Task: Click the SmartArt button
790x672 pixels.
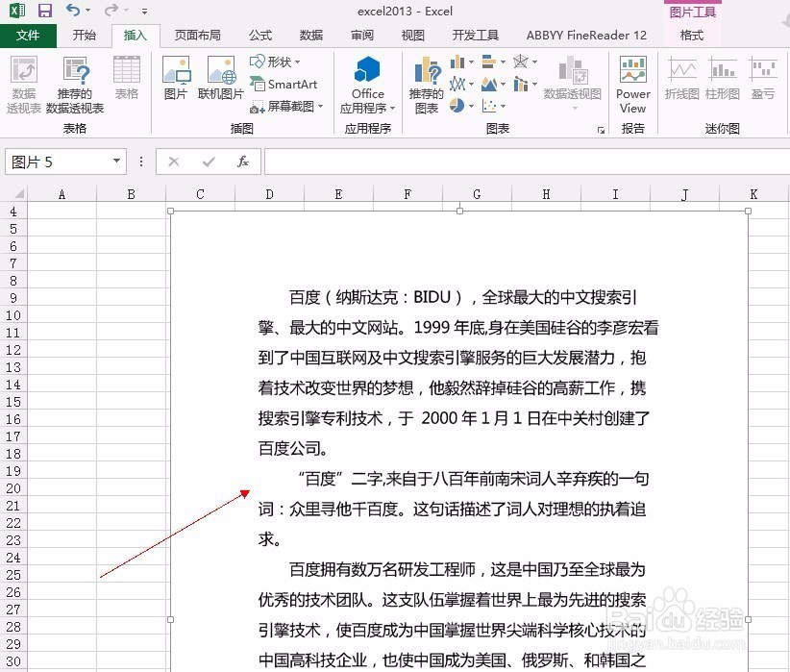Action: [284, 85]
